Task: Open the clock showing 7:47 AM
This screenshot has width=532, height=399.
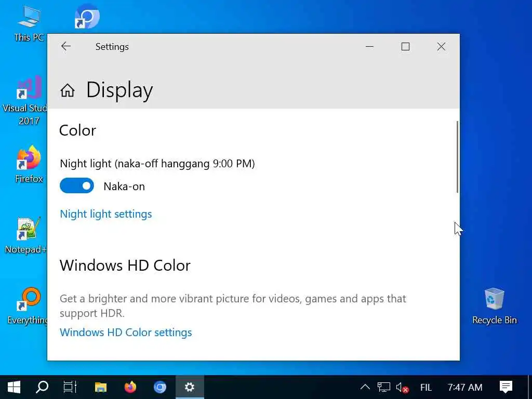Action: click(465, 387)
